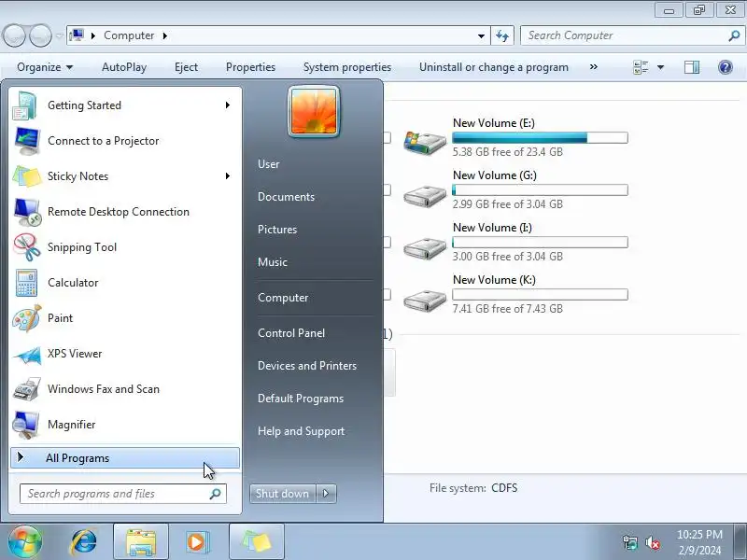The image size is (747, 560).
Task: Click Uninstall or change a program
Action: click(494, 67)
